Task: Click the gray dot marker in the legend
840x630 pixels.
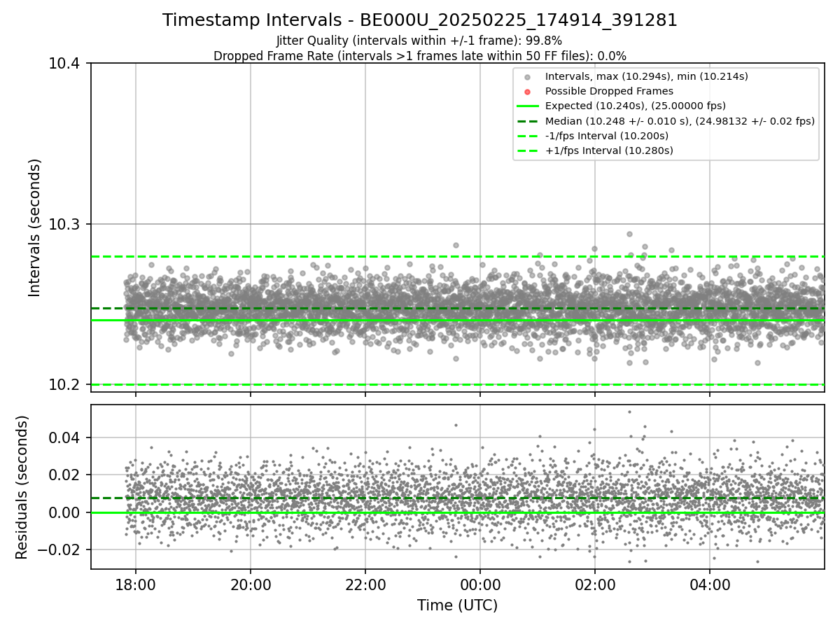Action: 528,77
